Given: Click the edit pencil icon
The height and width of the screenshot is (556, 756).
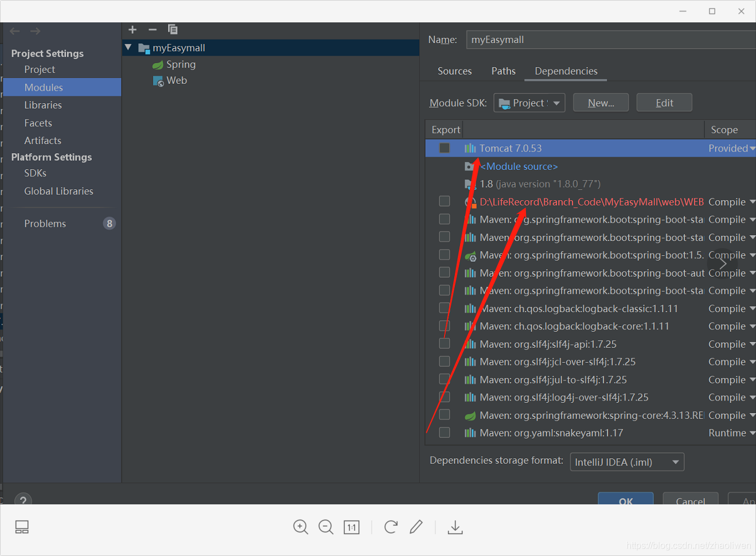Looking at the screenshot, I should (416, 527).
